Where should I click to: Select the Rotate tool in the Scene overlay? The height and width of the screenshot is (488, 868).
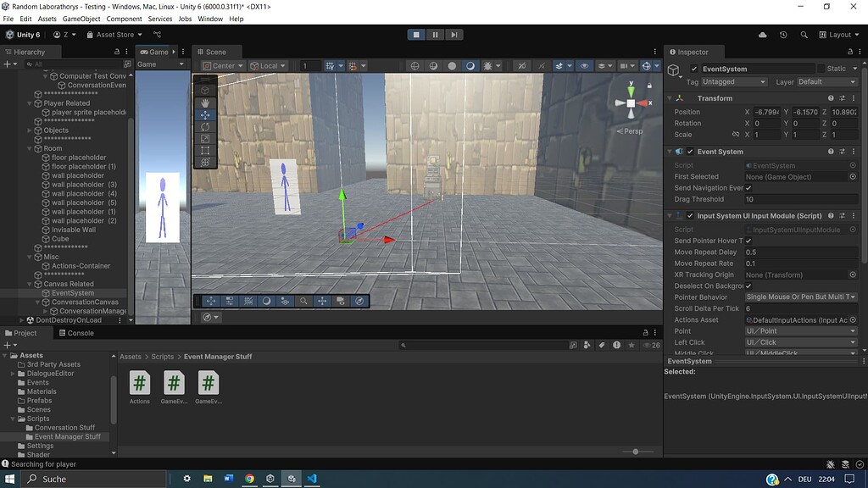203,127
